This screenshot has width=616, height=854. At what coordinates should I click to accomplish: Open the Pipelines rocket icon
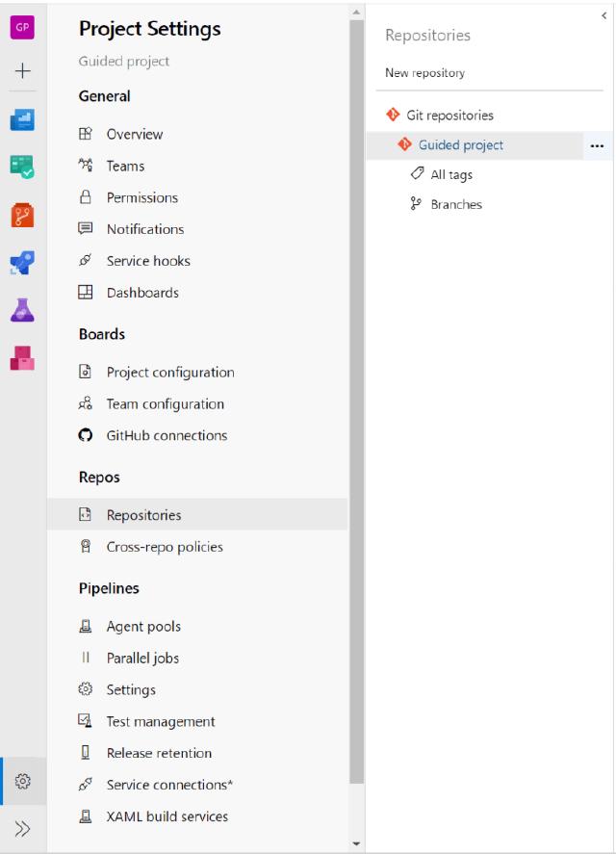click(x=23, y=261)
